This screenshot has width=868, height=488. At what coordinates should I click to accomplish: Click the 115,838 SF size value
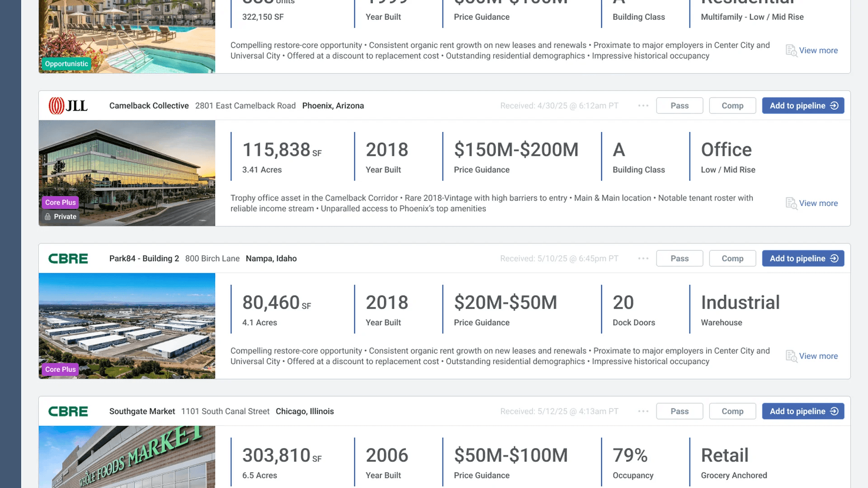282,150
